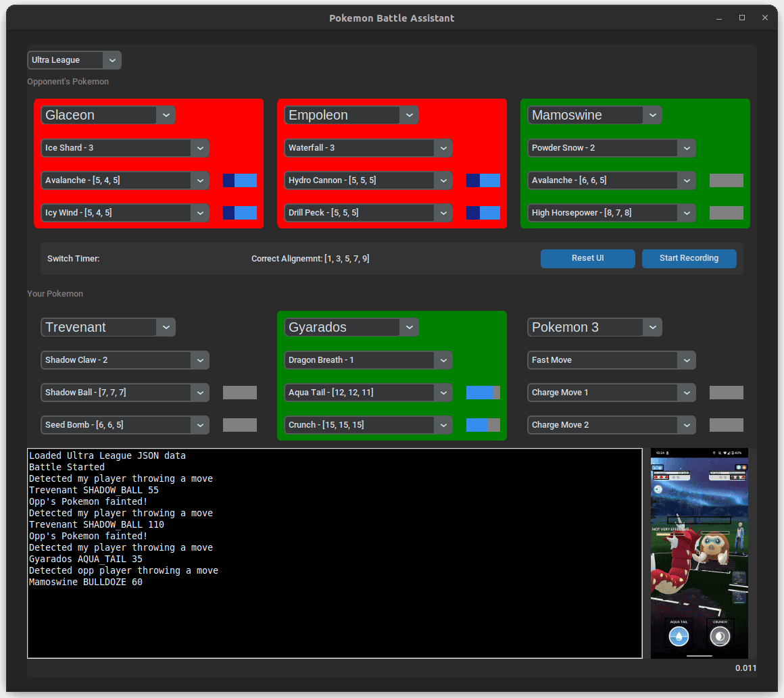Expand the Drill Peck move dropdown
Viewport: 784px width, 698px height.
click(x=368, y=213)
